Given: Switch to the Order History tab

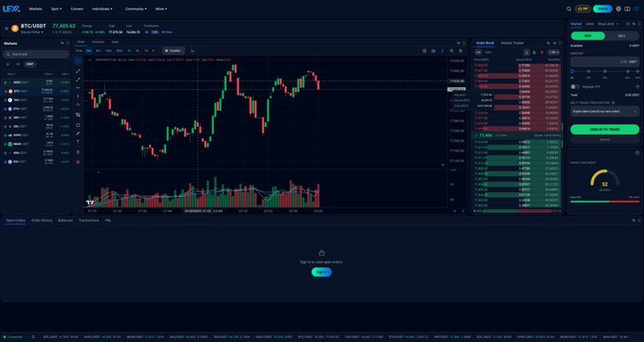Looking at the screenshot, I should (x=42, y=221).
